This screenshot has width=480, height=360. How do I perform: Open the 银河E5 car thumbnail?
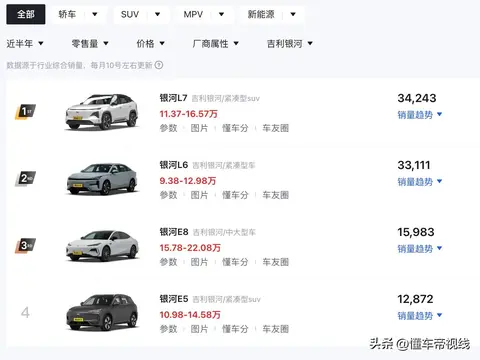(102, 312)
